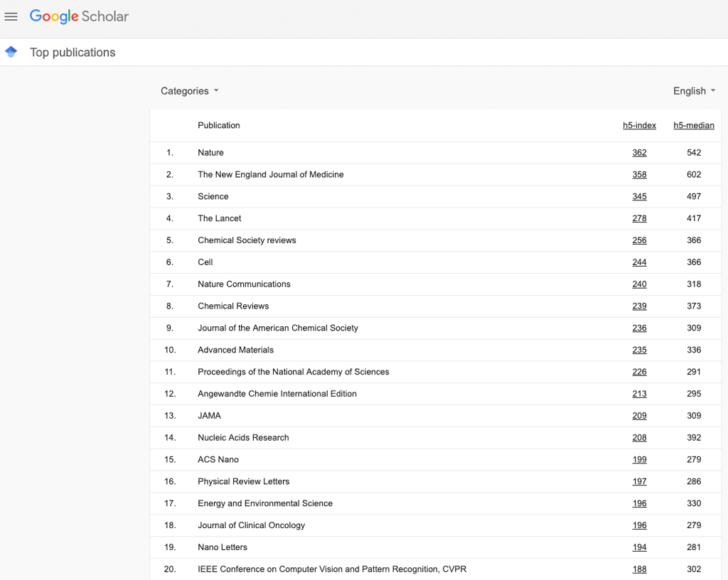Open the 236 h5-index link for JACS
728x580 pixels.
coord(639,328)
